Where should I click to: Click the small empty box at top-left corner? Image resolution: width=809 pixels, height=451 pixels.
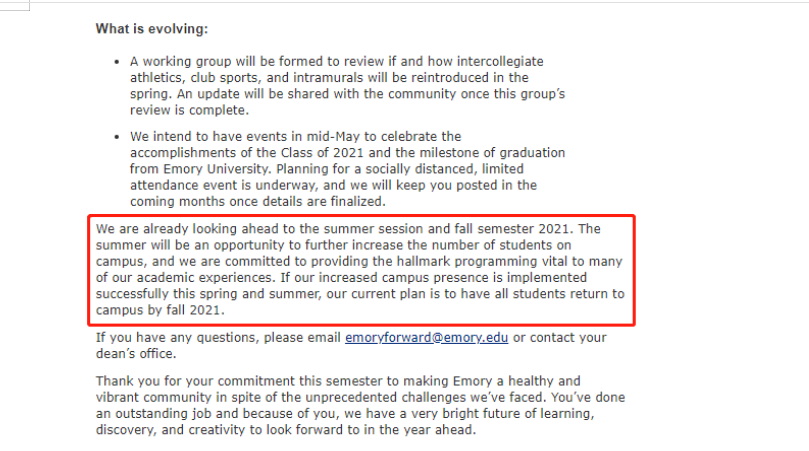coord(14,5)
